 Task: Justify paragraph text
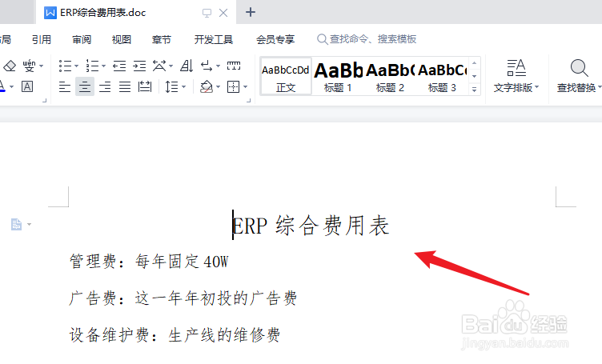tap(125, 87)
